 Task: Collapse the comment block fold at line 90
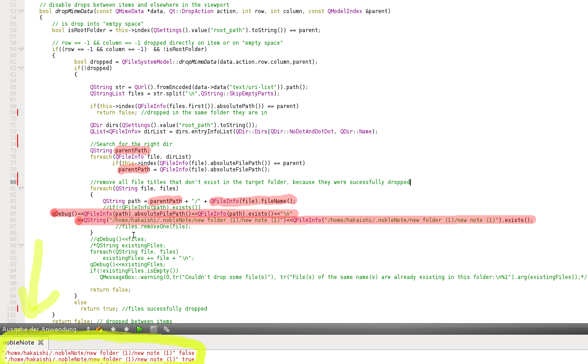(21, 246)
